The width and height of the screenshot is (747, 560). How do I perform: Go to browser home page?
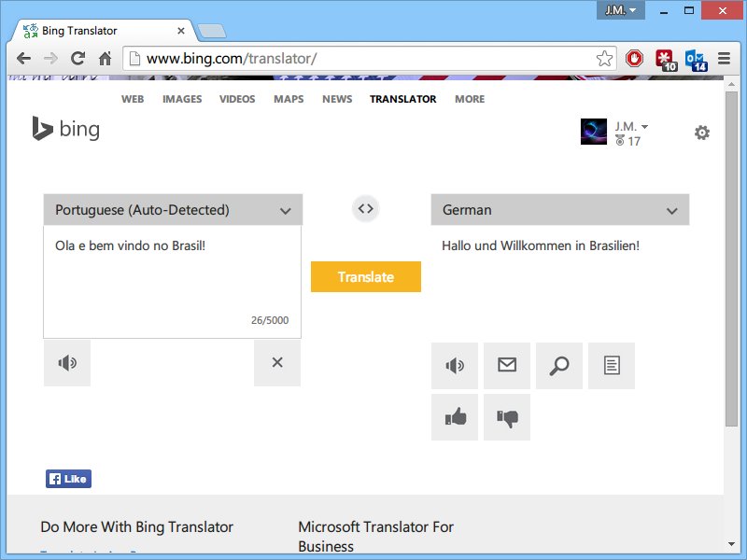[105, 59]
